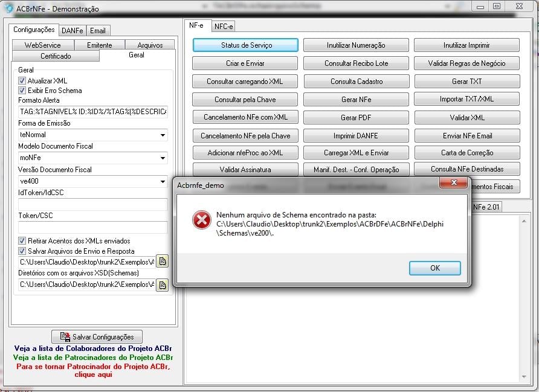The height and width of the screenshot is (392, 539).
Task: Click Status de Serviço button
Action: (245, 45)
